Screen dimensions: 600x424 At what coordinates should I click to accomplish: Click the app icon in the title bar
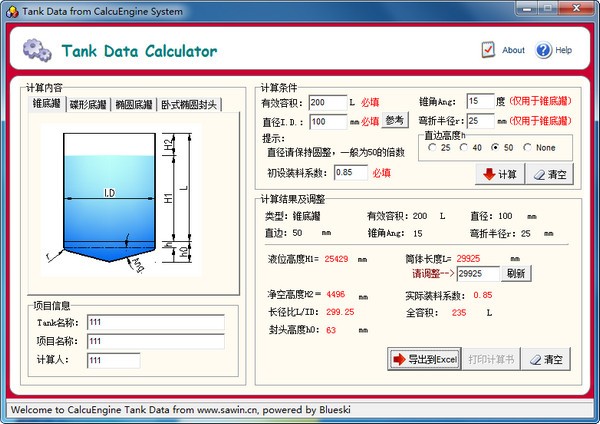11,10
